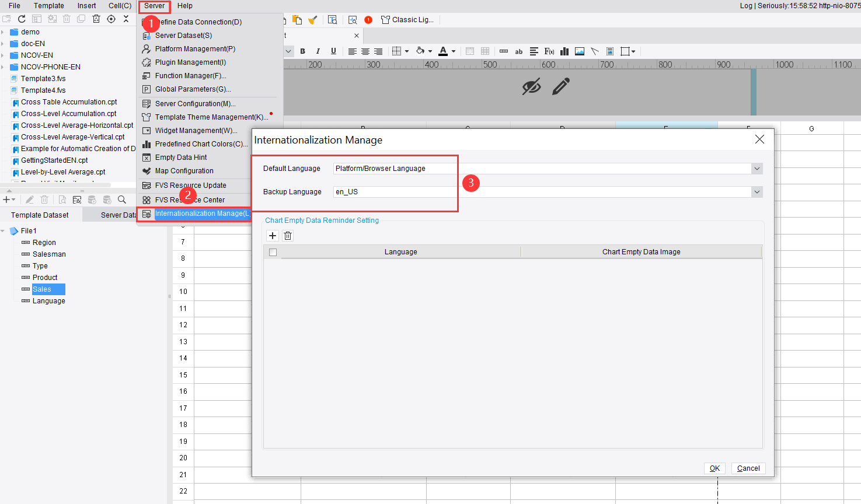Delete the selected dataset using the trash icon

click(44, 199)
